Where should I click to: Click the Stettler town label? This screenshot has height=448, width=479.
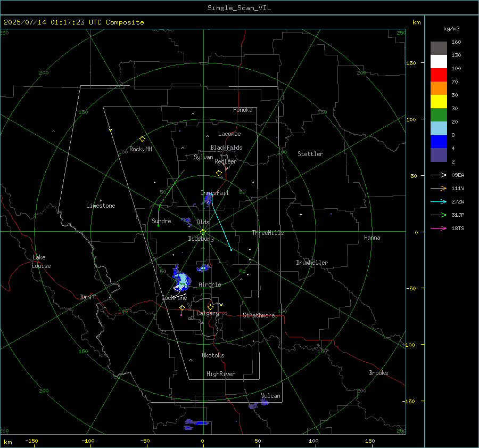tap(310, 154)
